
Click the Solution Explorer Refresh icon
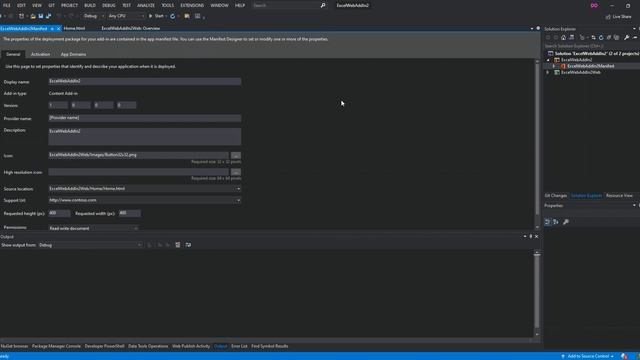(601, 37)
